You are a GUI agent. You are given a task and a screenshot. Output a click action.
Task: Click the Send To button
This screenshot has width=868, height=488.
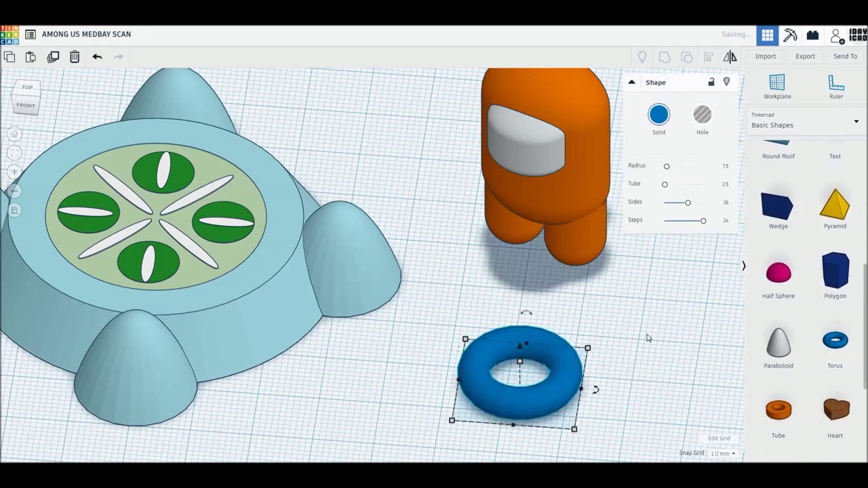[845, 56]
